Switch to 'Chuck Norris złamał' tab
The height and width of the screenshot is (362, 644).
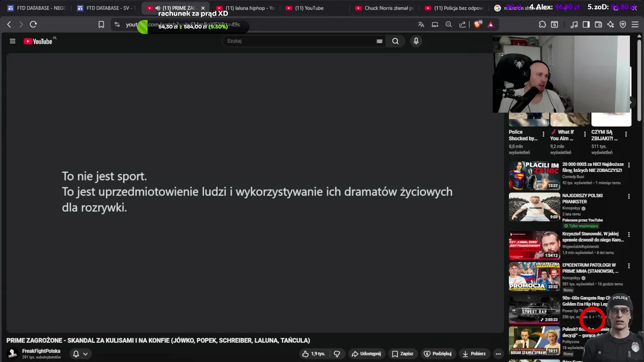coord(384,8)
